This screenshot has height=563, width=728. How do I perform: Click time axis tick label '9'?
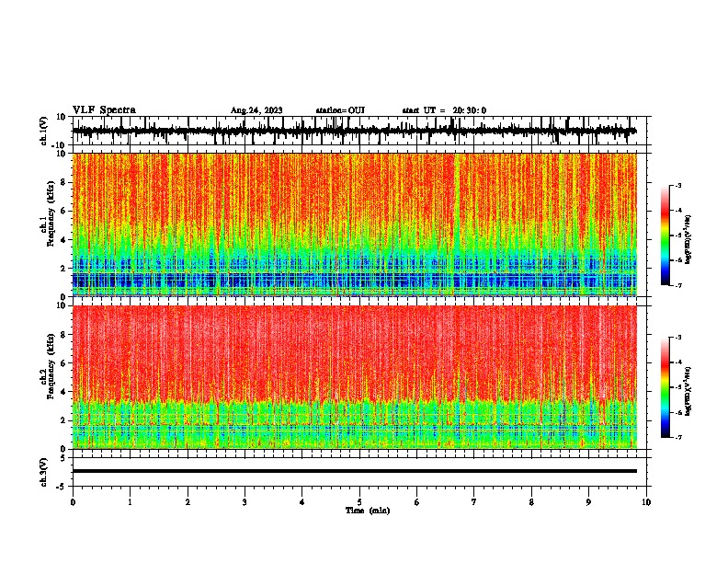tap(588, 501)
